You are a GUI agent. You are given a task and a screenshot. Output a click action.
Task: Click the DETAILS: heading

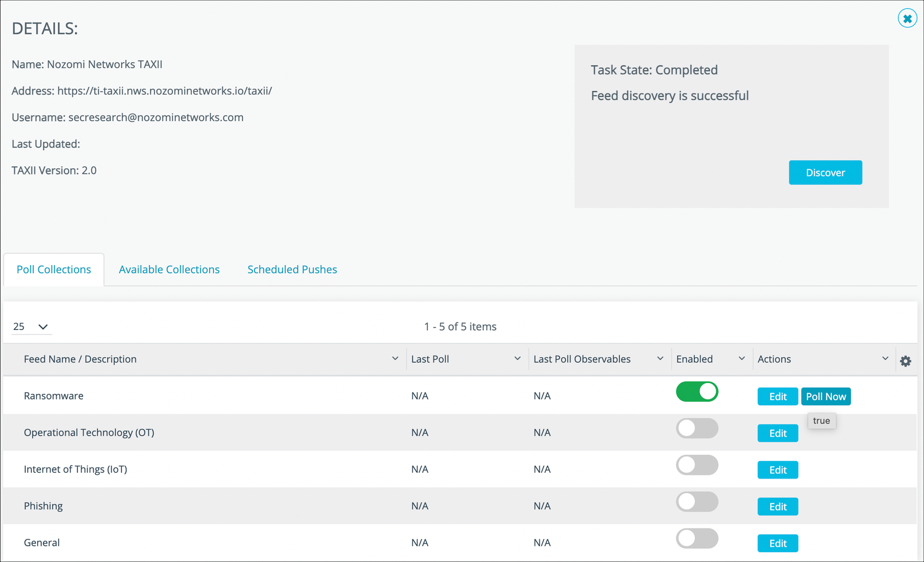pos(45,28)
